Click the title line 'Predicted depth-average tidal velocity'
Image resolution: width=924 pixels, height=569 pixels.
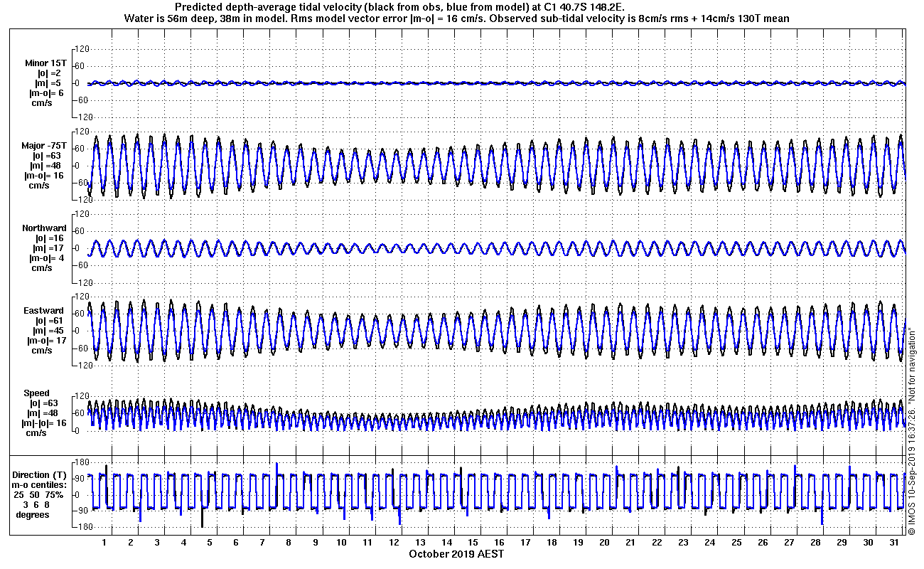[401, 6]
